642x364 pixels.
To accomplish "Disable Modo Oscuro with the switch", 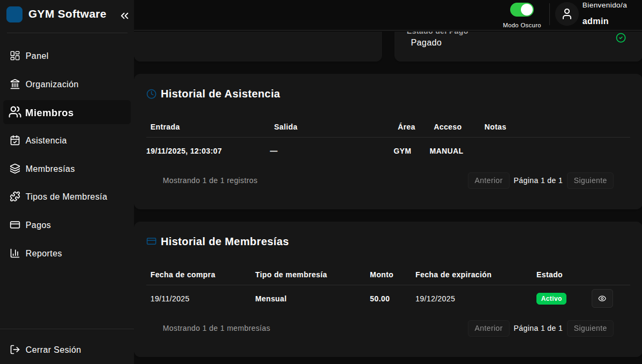I will coord(521,10).
